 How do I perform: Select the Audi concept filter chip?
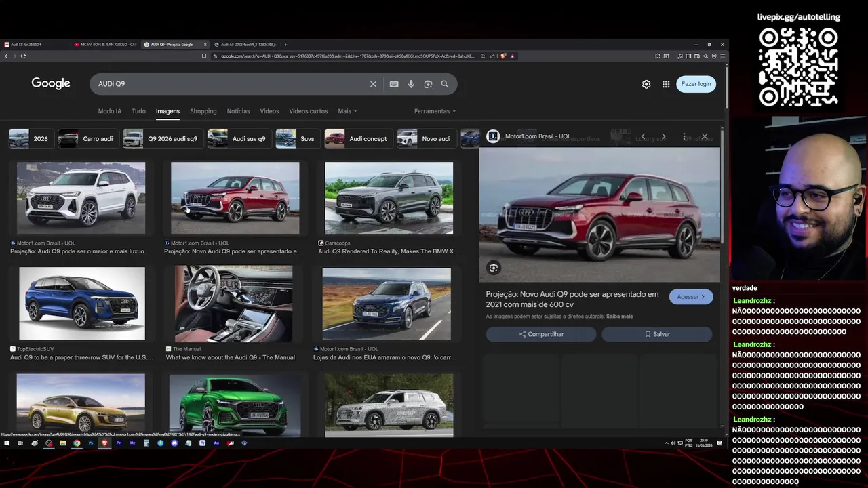tap(357, 139)
